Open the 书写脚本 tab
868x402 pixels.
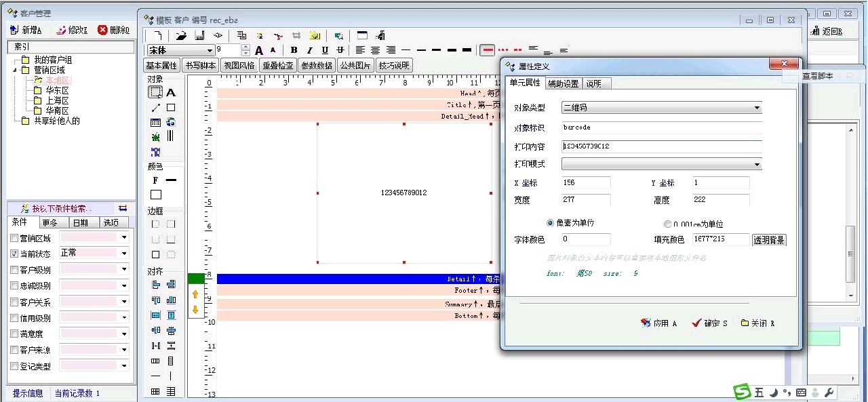coord(200,66)
